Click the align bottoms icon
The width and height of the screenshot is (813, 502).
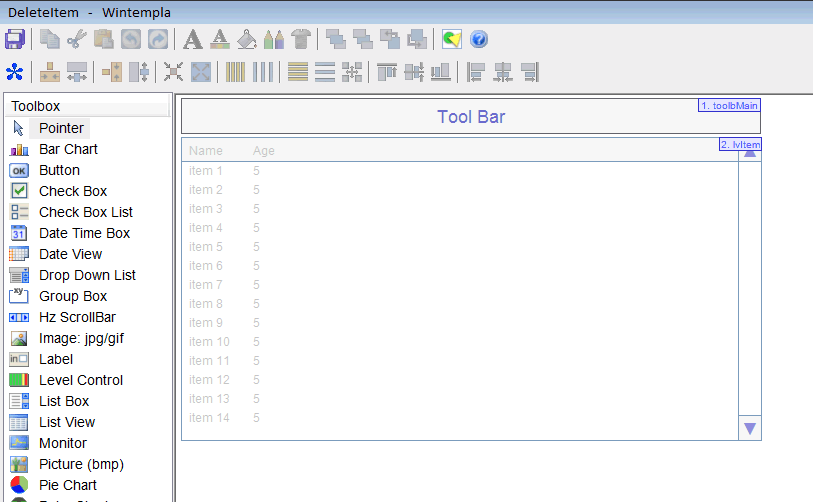click(x=441, y=72)
